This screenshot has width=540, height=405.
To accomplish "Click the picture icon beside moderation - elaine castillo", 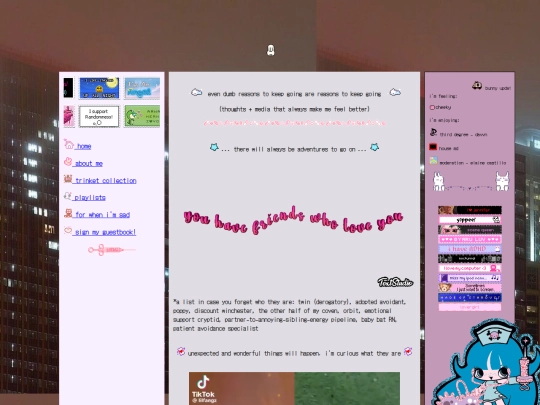I will 433,160.
